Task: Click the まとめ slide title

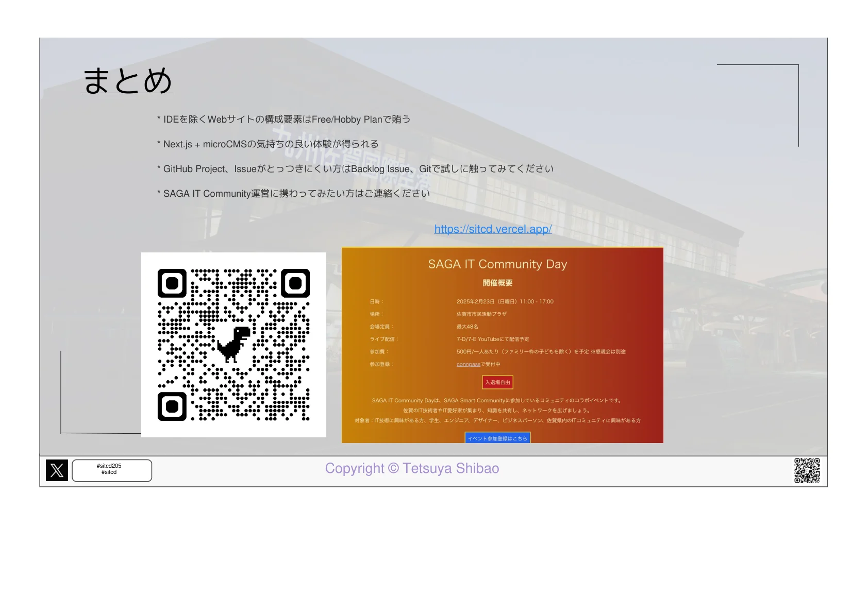Action: (x=127, y=80)
